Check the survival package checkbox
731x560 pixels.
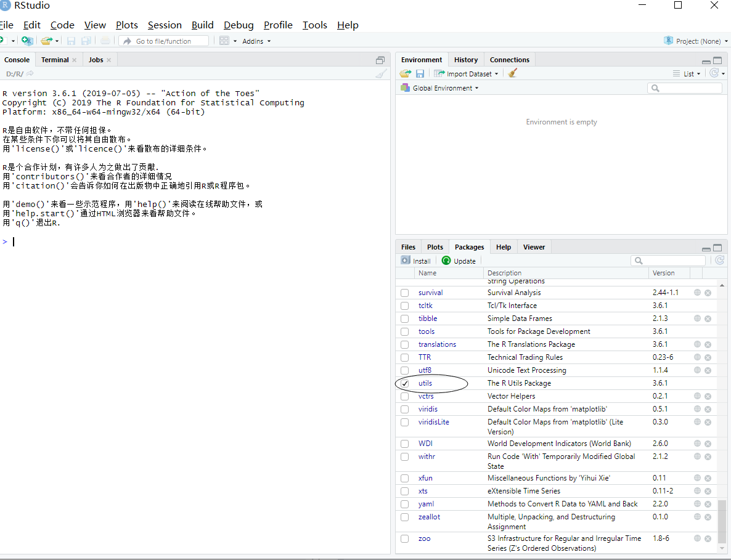[x=405, y=293]
